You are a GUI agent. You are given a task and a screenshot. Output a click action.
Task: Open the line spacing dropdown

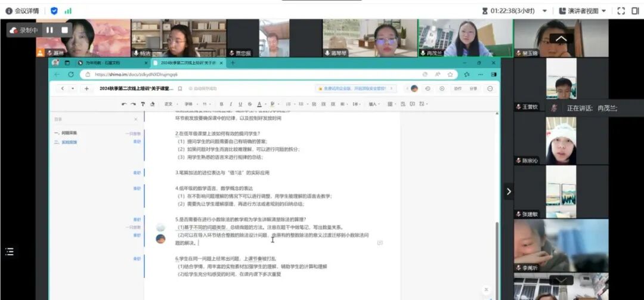pos(355,104)
